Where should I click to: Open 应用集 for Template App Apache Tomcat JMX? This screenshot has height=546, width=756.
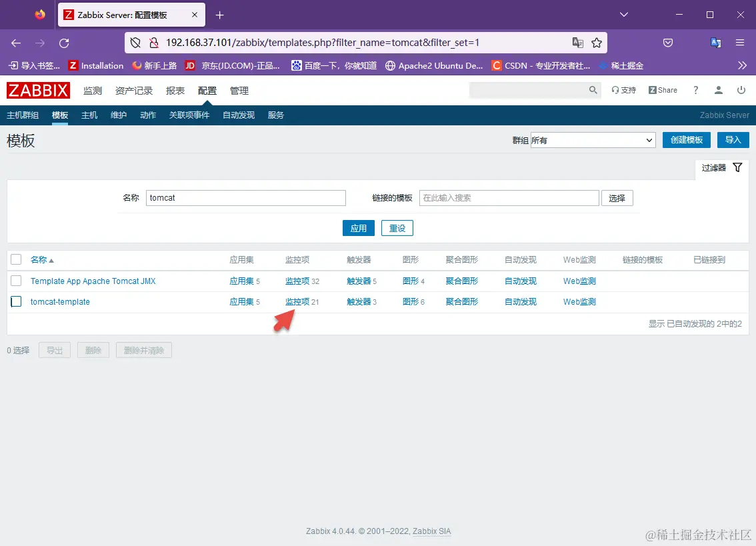(241, 281)
